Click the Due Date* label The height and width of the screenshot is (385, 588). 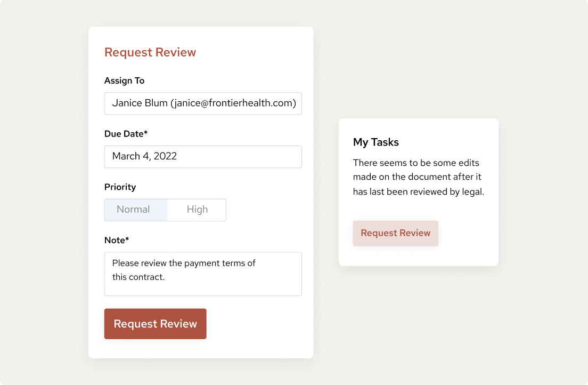click(x=126, y=134)
